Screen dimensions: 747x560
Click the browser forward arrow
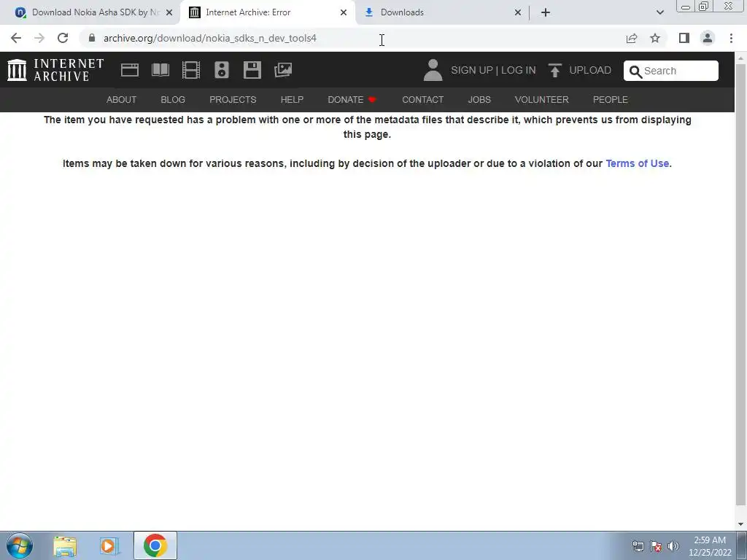pyautogui.click(x=39, y=38)
